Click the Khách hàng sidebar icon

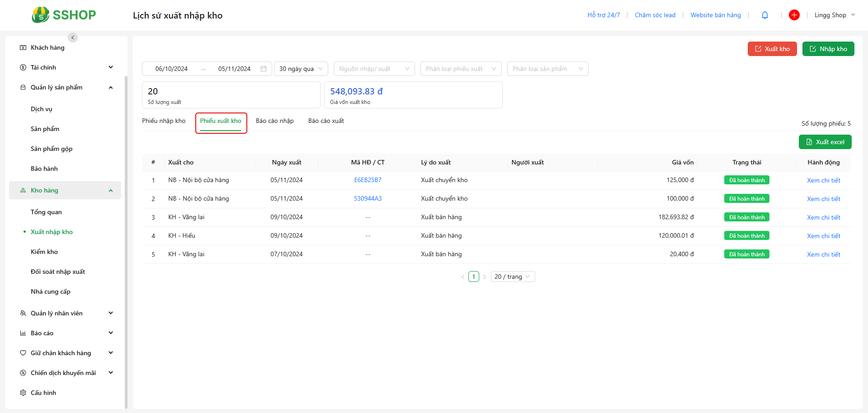coord(23,47)
